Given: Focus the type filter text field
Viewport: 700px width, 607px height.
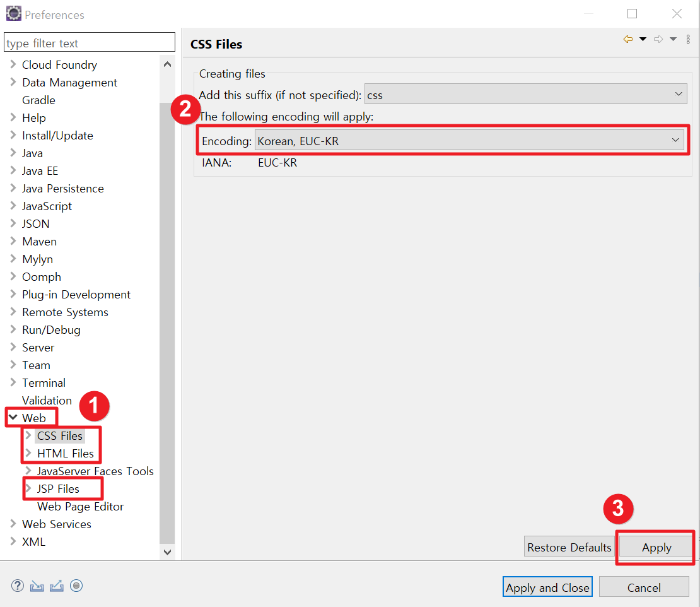Looking at the screenshot, I should (x=90, y=43).
